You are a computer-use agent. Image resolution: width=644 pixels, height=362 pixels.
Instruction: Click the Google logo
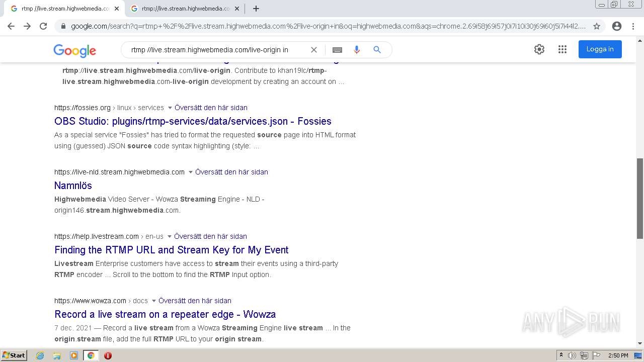coord(74,50)
